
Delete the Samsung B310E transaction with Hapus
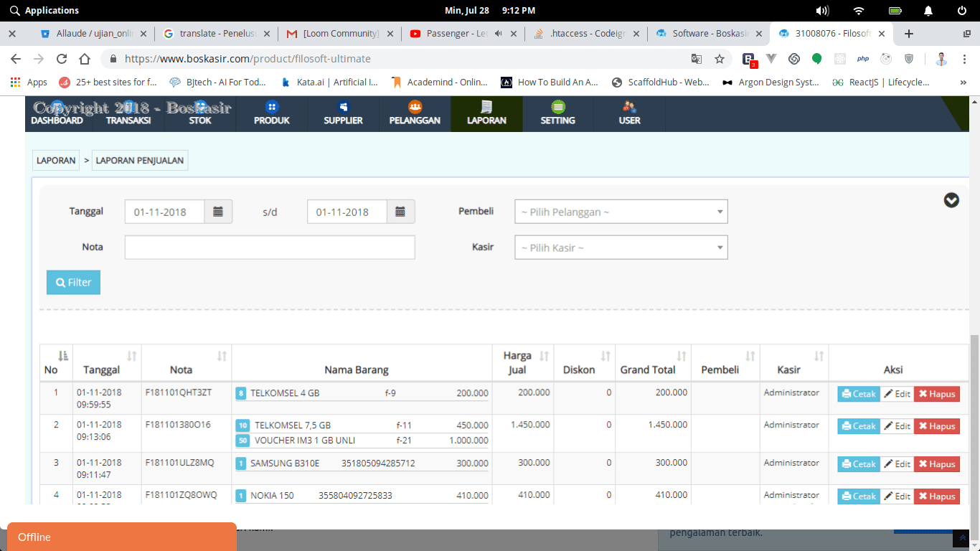click(937, 464)
